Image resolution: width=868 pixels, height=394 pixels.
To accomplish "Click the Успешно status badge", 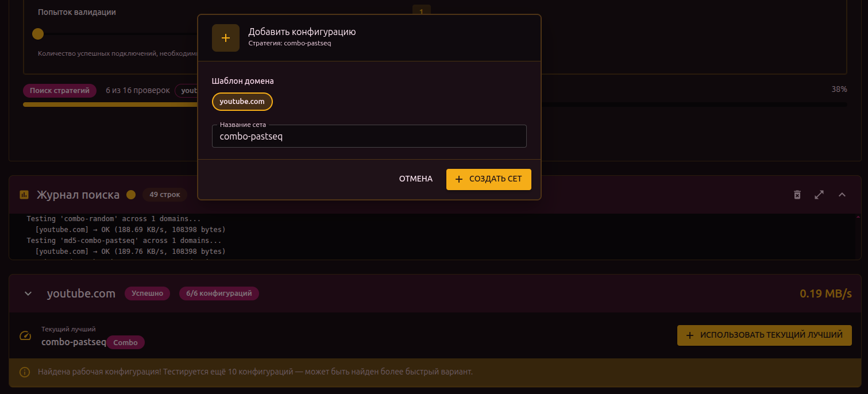I will coord(147,293).
